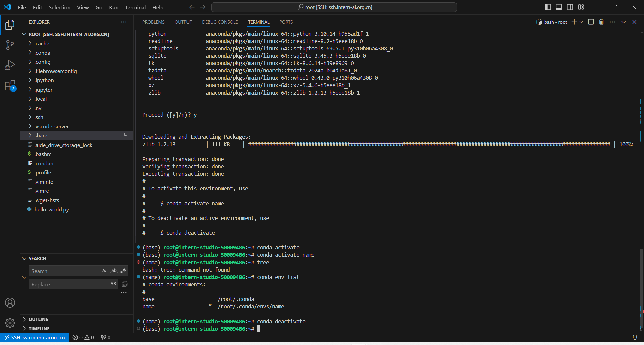Open the File menu
The image size is (644, 345).
click(22, 7)
